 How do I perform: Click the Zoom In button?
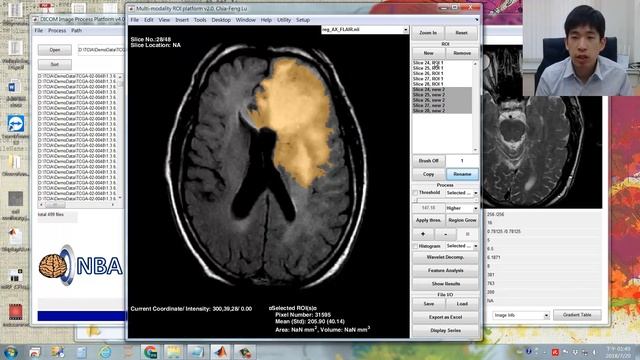428,33
